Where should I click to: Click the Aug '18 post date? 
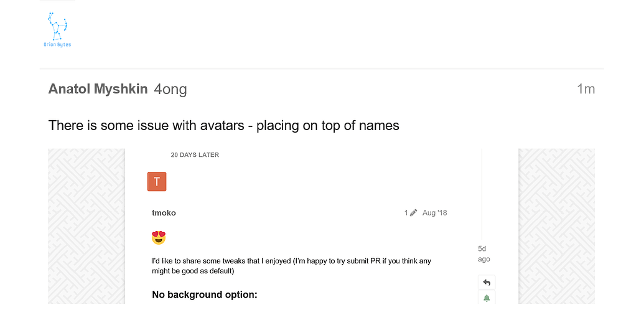tap(434, 213)
